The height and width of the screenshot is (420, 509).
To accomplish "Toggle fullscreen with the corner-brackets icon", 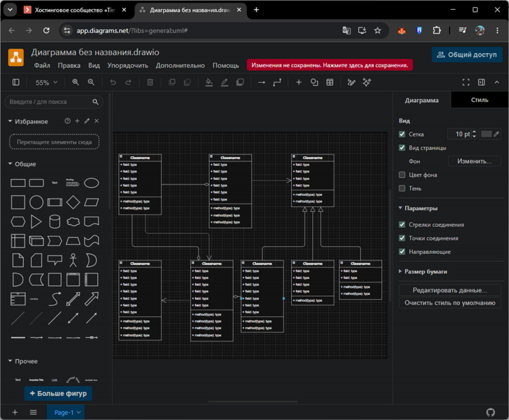I will (x=466, y=83).
